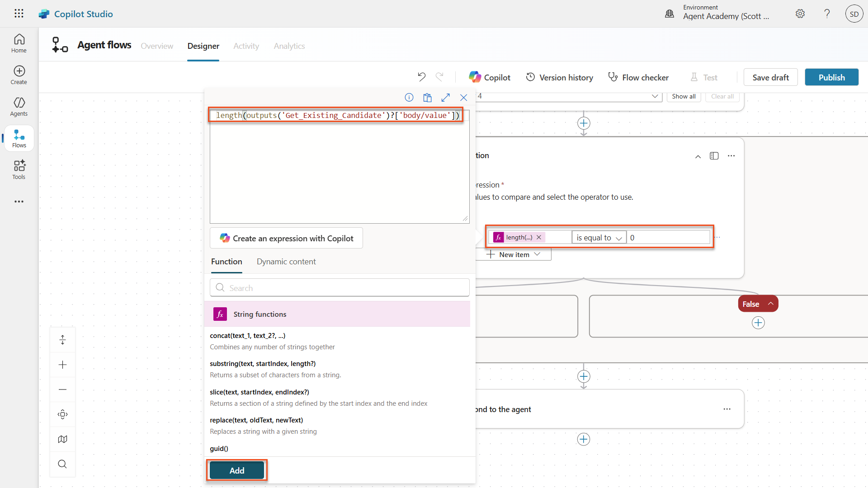Screen dimensions: 868x488
Task: Remove the length(...) expression token
Action: [x=539, y=237]
